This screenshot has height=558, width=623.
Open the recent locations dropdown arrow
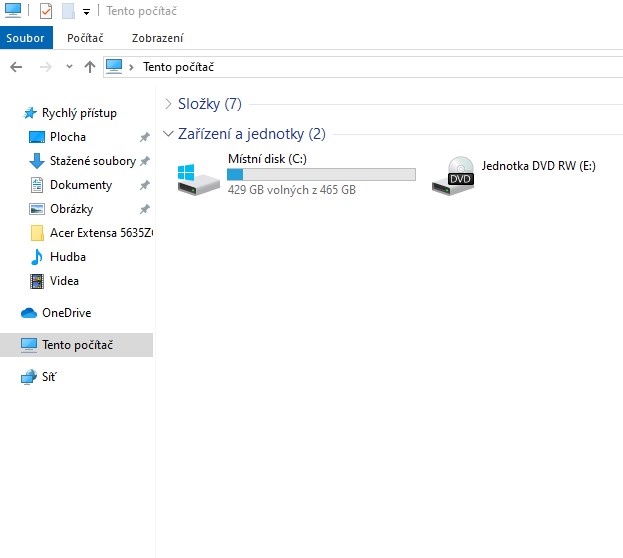(69, 67)
